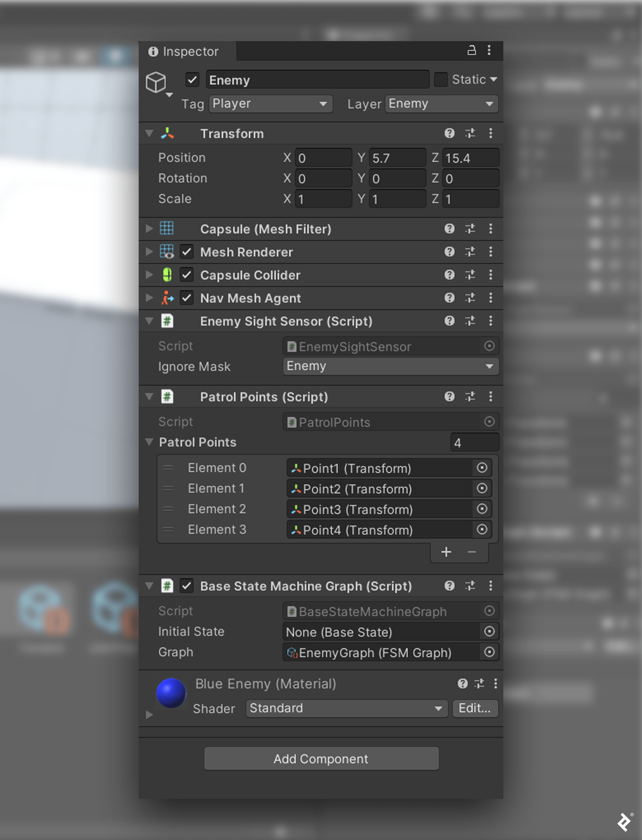Viewport: 642px width, 840px height.
Task: Open the Tag dropdown showing Player
Action: coord(271,104)
